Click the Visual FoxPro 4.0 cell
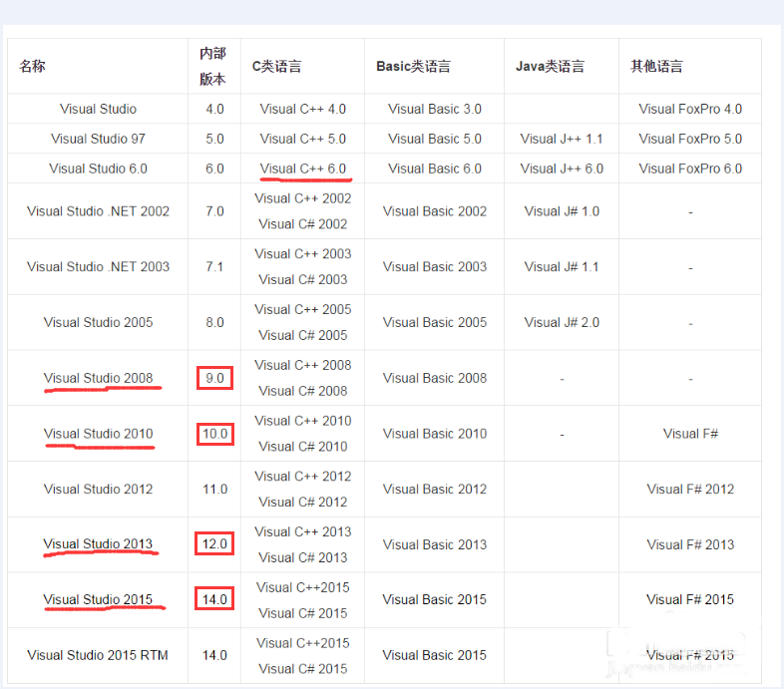This screenshot has width=784, height=689. point(690,109)
